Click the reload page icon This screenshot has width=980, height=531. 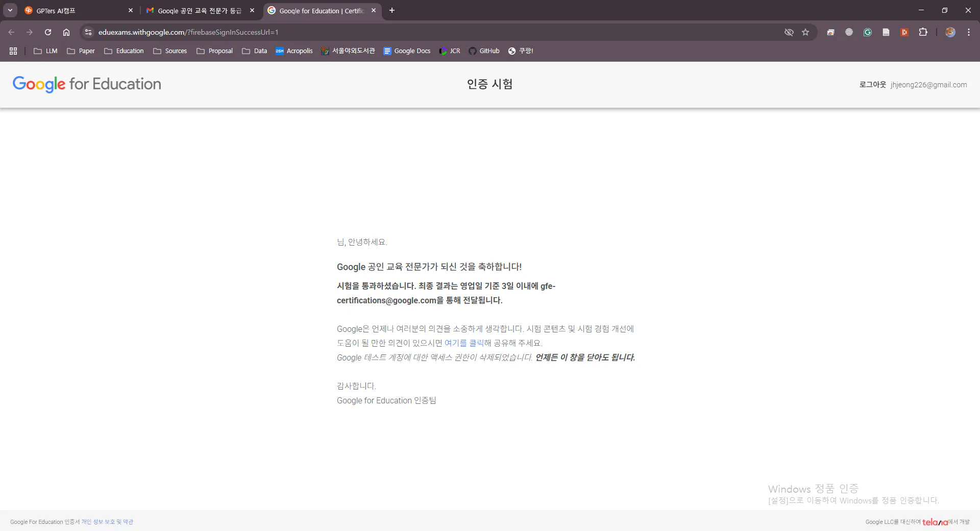(x=47, y=32)
